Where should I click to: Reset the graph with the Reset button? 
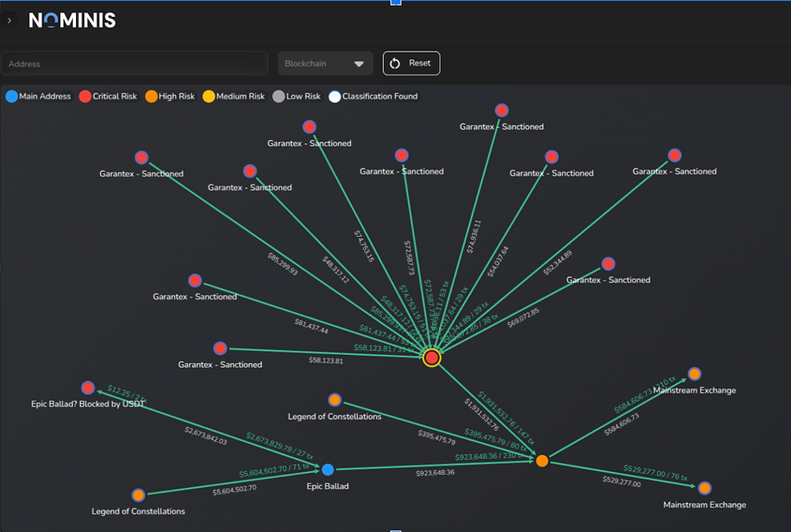click(x=411, y=63)
